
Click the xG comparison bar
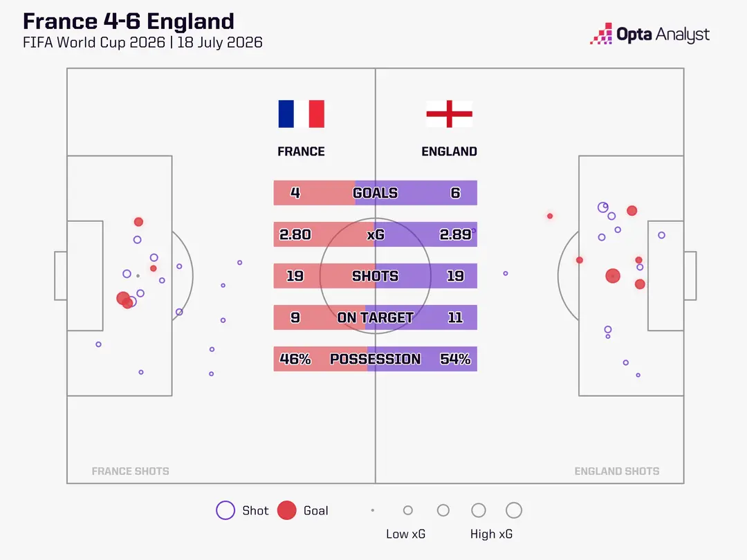[x=375, y=234]
